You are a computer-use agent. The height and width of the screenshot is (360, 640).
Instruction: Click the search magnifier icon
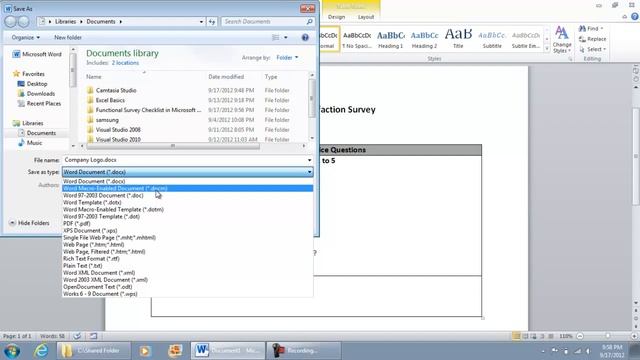(309, 21)
